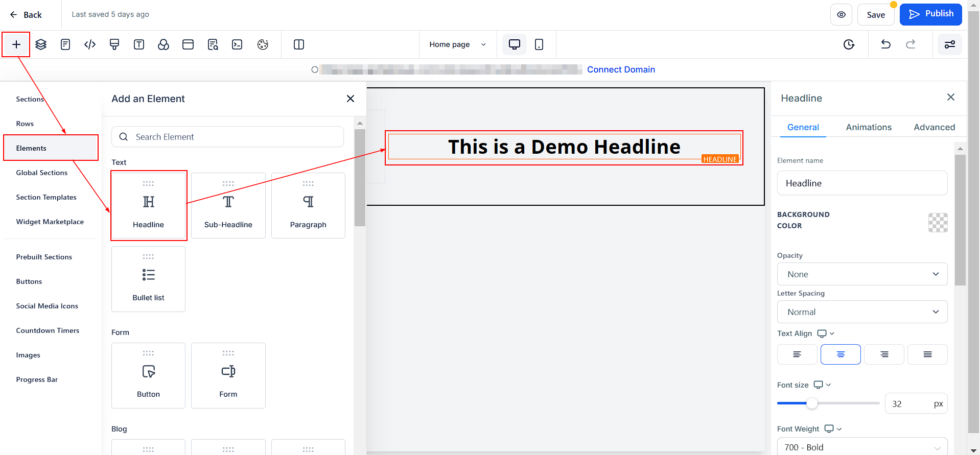The image size is (980, 455).
Task: Select Countdown Timers category
Action: coord(48,330)
